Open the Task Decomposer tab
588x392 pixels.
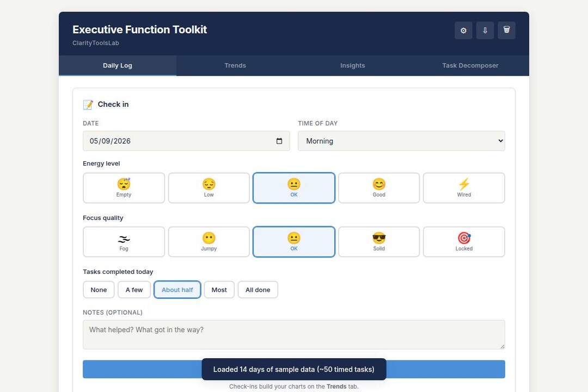(470, 65)
